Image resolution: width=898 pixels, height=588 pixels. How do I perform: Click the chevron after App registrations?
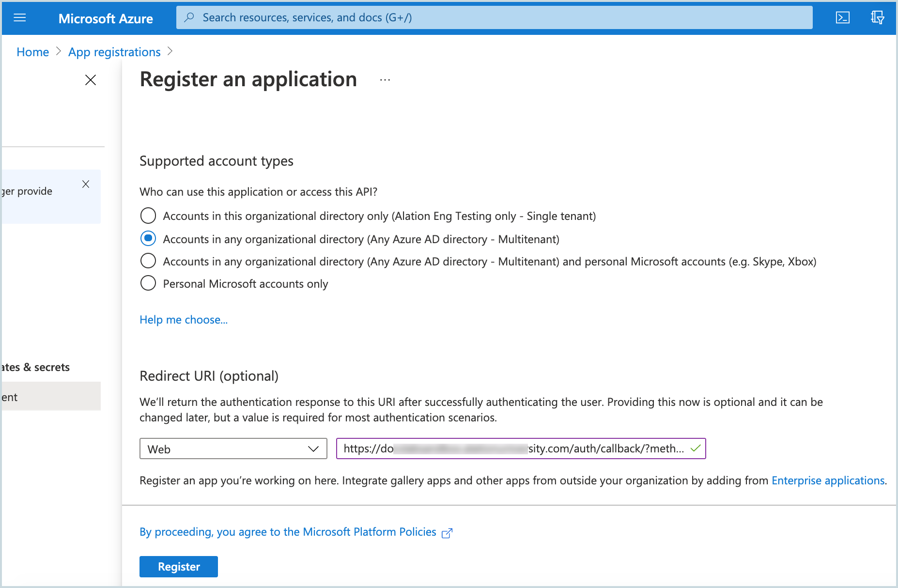170,51
